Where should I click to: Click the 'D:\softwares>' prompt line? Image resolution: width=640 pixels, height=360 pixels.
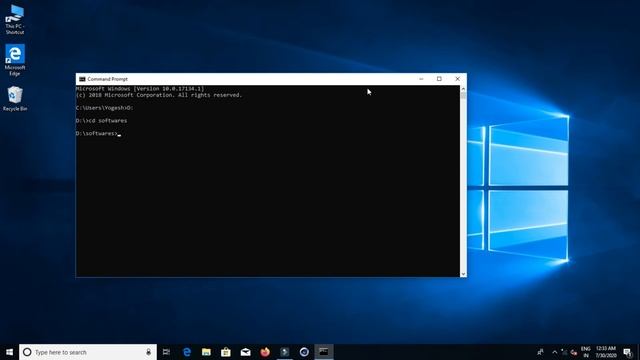[97, 133]
